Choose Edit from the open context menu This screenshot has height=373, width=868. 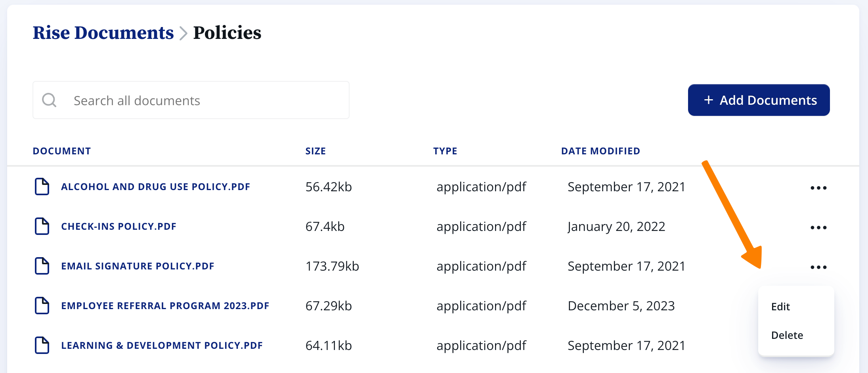[x=780, y=307]
